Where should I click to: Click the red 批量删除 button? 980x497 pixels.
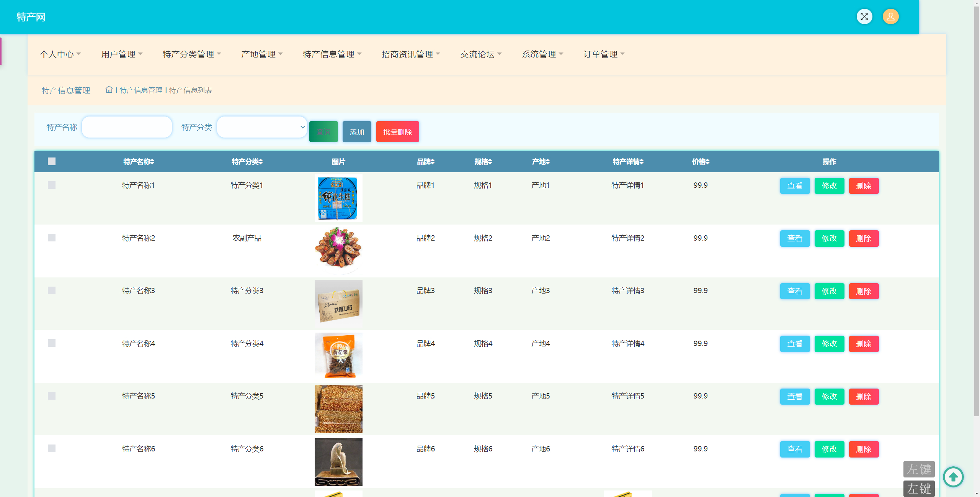(397, 131)
